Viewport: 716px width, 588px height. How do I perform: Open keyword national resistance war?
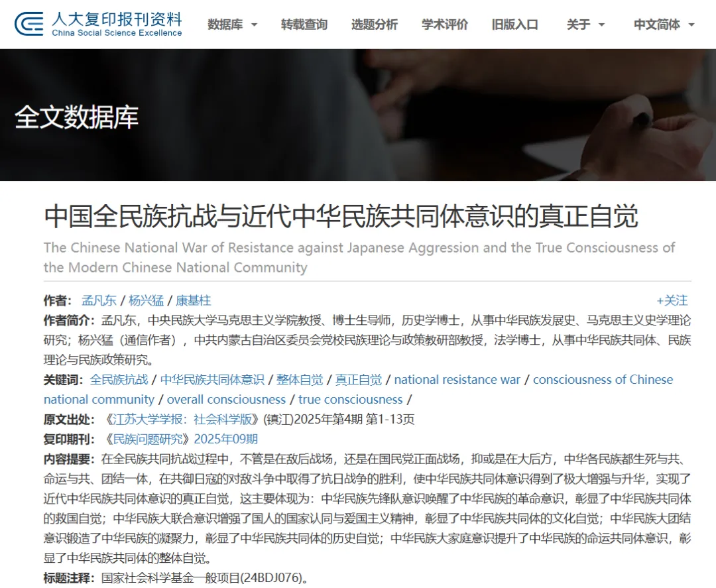(457, 380)
